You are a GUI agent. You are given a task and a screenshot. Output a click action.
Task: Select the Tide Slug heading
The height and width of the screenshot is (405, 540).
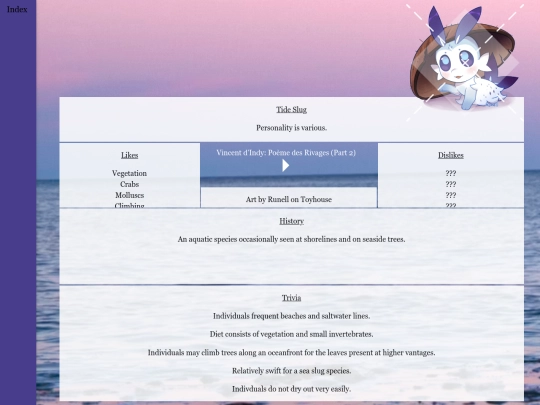[x=291, y=110]
